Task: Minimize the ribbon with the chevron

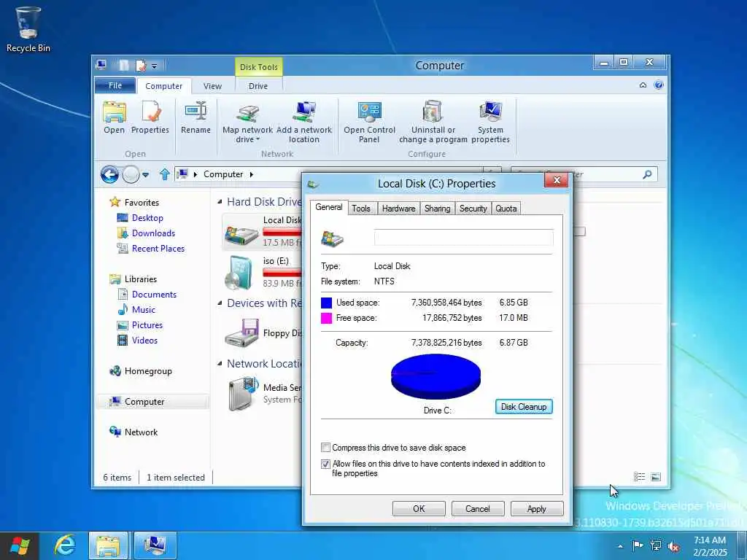Action: pos(643,85)
